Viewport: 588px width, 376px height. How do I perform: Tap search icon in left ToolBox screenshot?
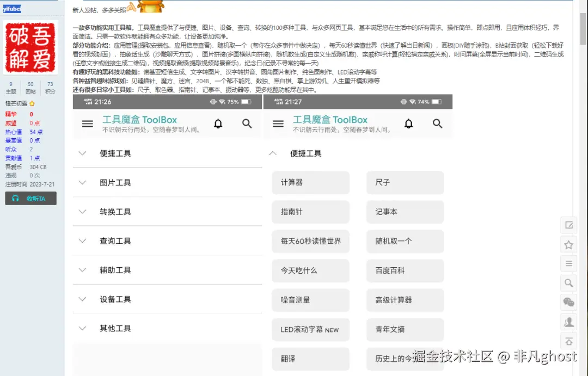[247, 124]
